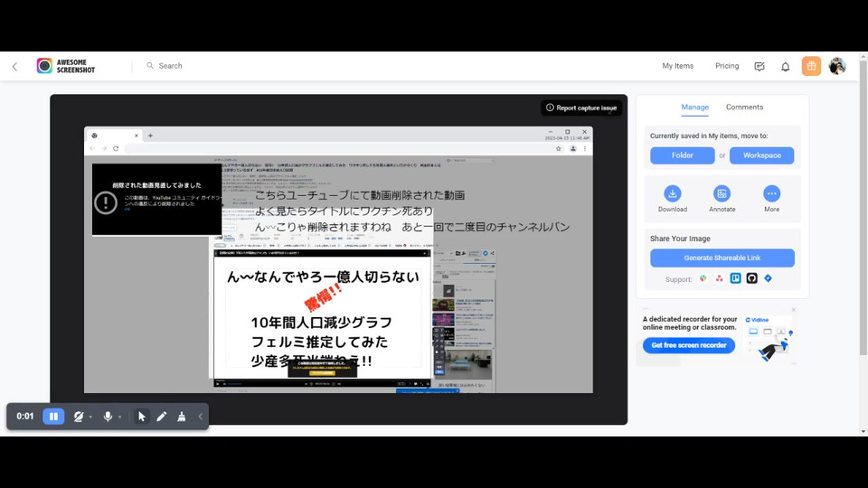Click the clear annotations broom icon
868x488 pixels.
(182, 417)
